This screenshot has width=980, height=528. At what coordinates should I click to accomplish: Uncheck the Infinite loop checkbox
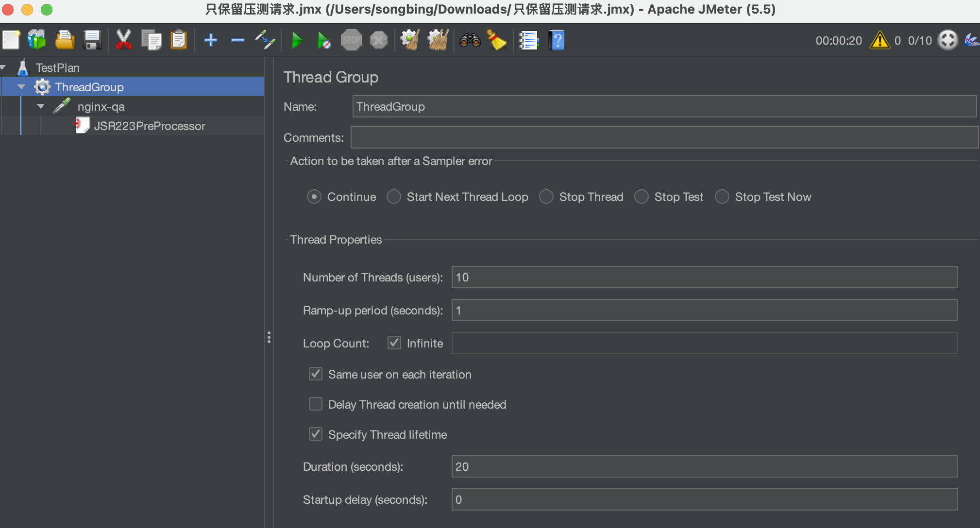394,343
